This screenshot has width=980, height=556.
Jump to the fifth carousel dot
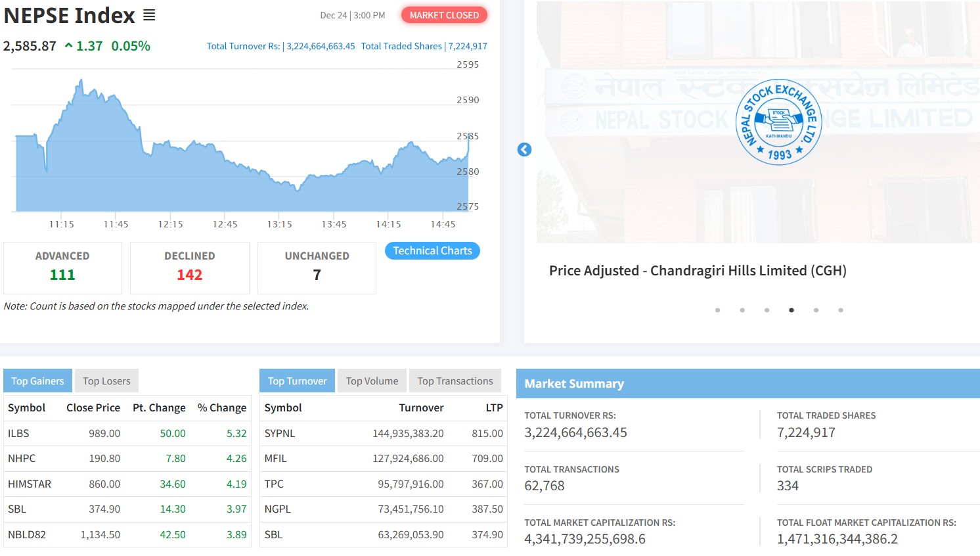[x=816, y=310]
